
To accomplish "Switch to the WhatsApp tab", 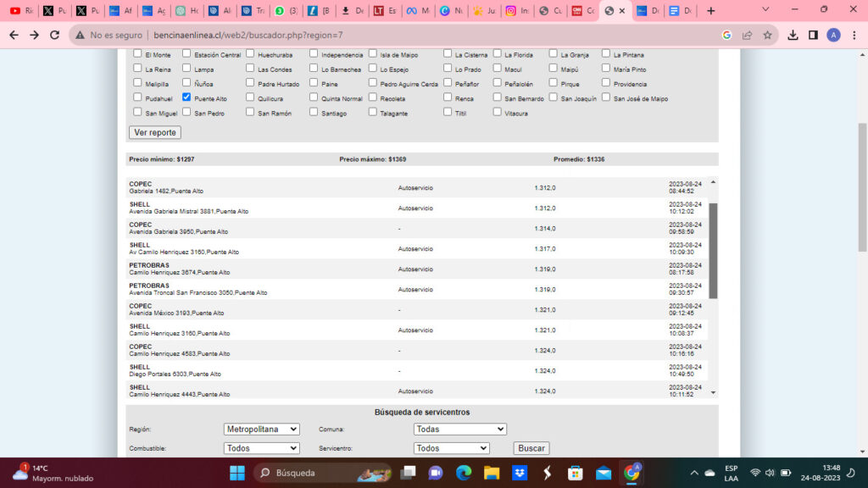I will coord(286,10).
